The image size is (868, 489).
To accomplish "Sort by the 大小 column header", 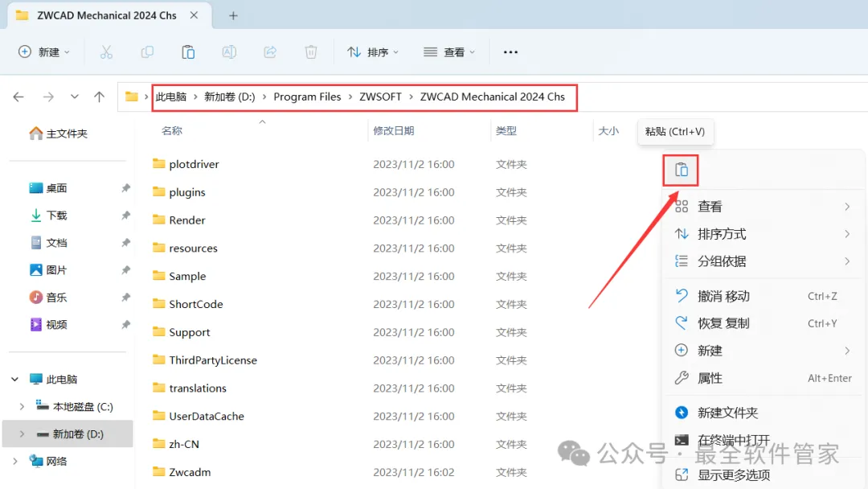I will coord(608,131).
